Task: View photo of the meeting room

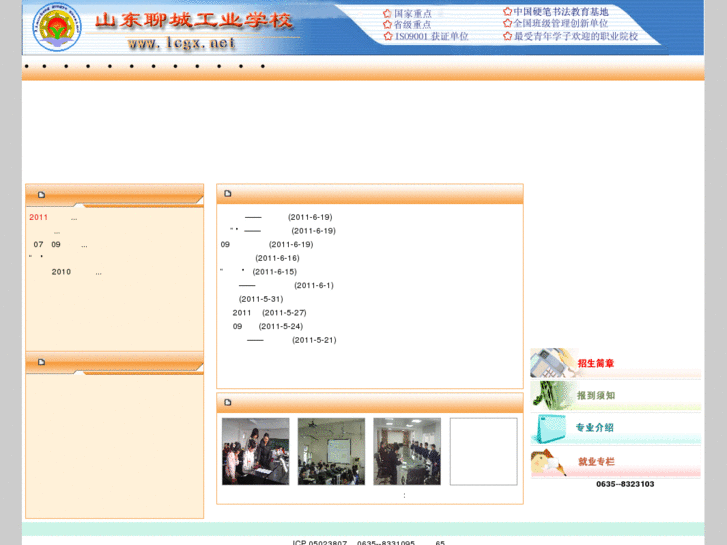Action: click(x=407, y=451)
